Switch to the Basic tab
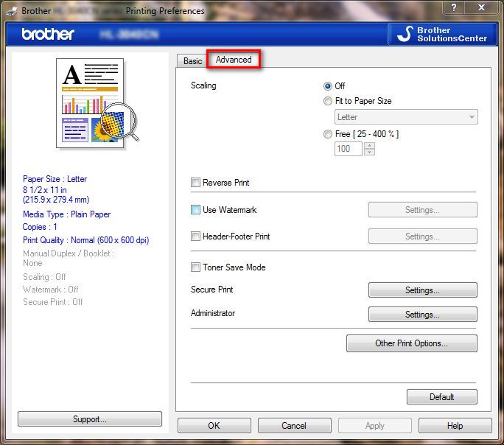Viewport: 504px width, 445px height. 192,61
